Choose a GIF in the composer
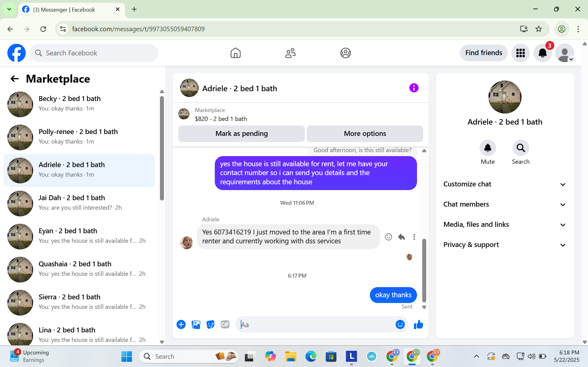This screenshot has width=588, height=367. [x=225, y=324]
